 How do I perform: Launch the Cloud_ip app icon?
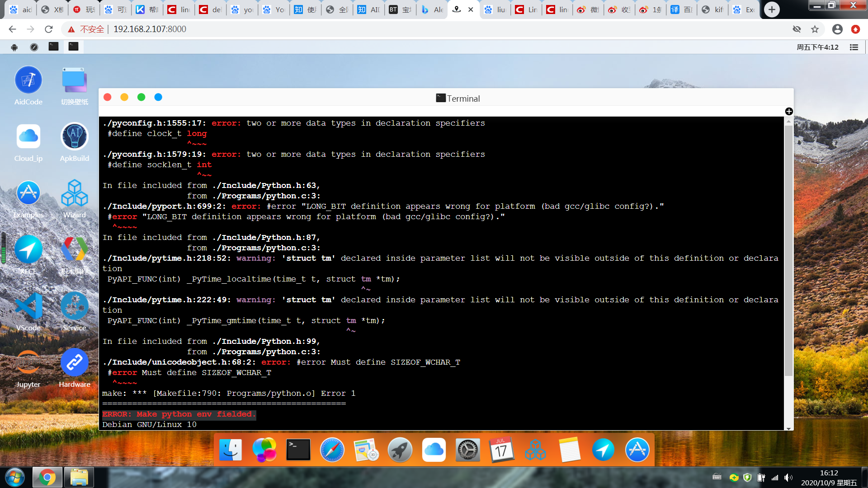(28, 136)
